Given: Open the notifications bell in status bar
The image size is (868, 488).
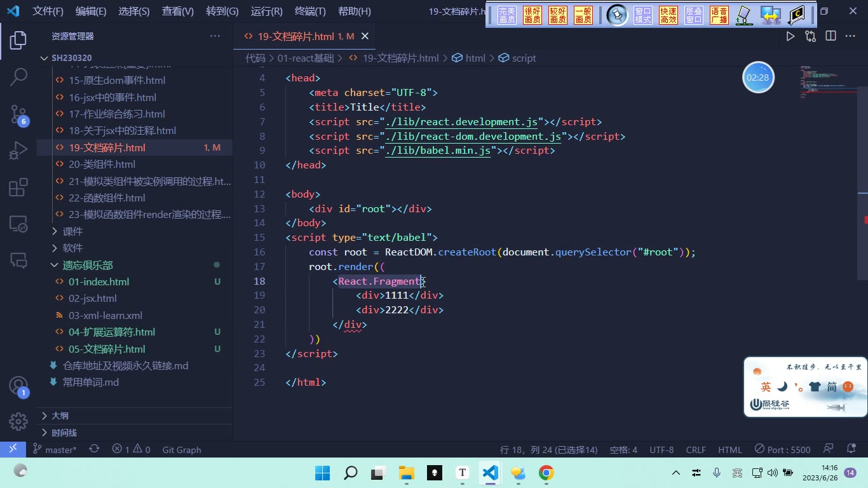Looking at the screenshot, I should point(850,449).
